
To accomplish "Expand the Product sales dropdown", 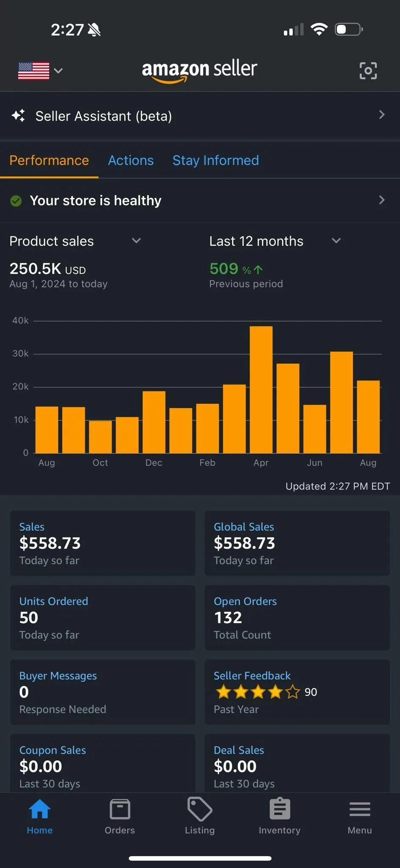I will (75, 241).
